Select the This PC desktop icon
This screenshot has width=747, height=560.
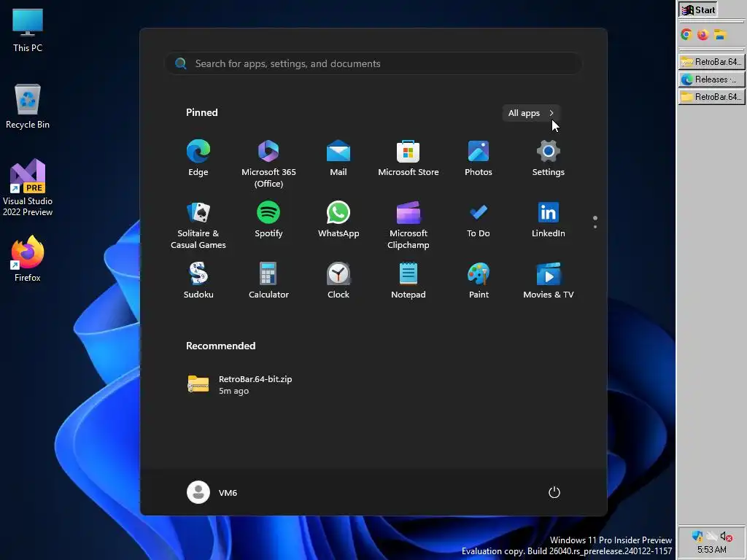(x=28, y=30)
